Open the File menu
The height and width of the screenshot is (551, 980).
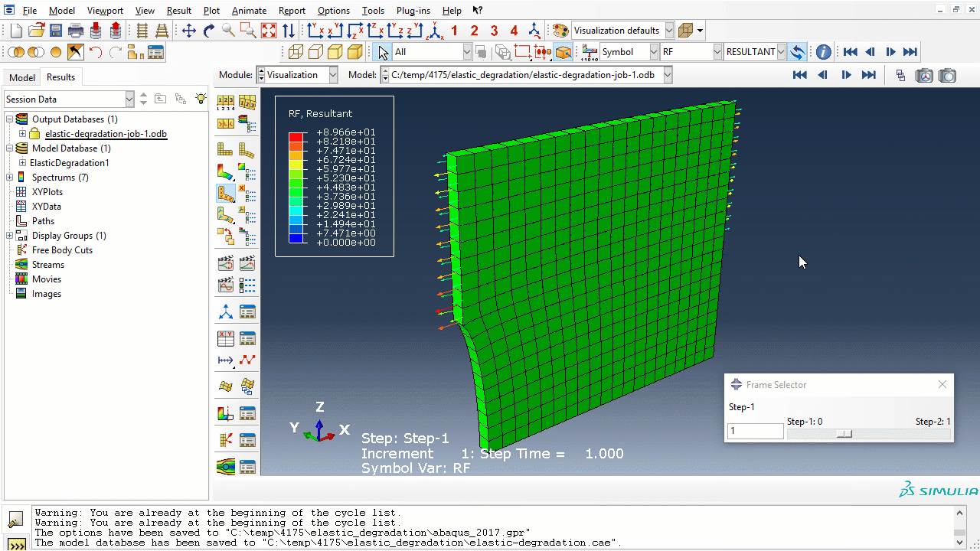click(x=29, y=11)
